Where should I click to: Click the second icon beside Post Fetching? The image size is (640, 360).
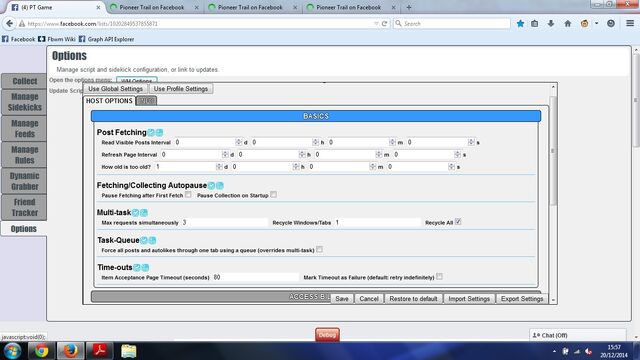click(x=160, y=132)
